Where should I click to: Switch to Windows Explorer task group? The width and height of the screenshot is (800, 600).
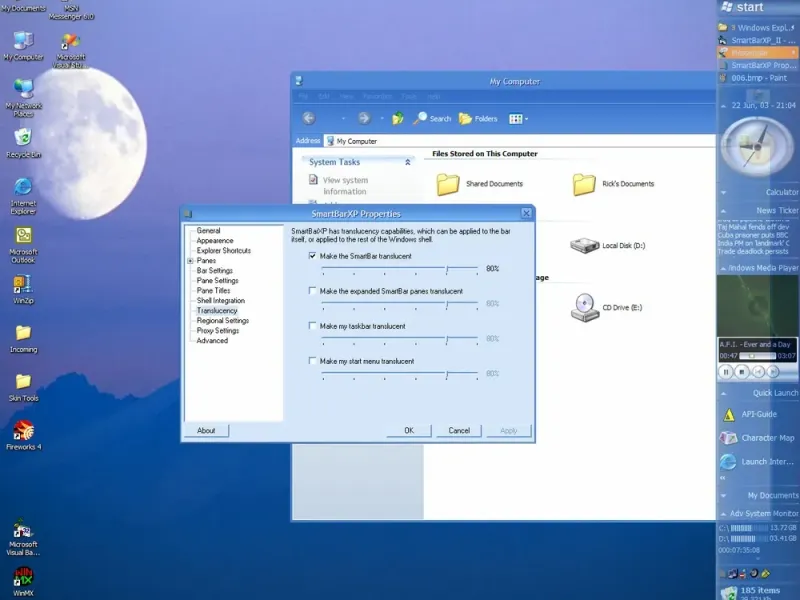pyautogui.click(x=756, y=28)
